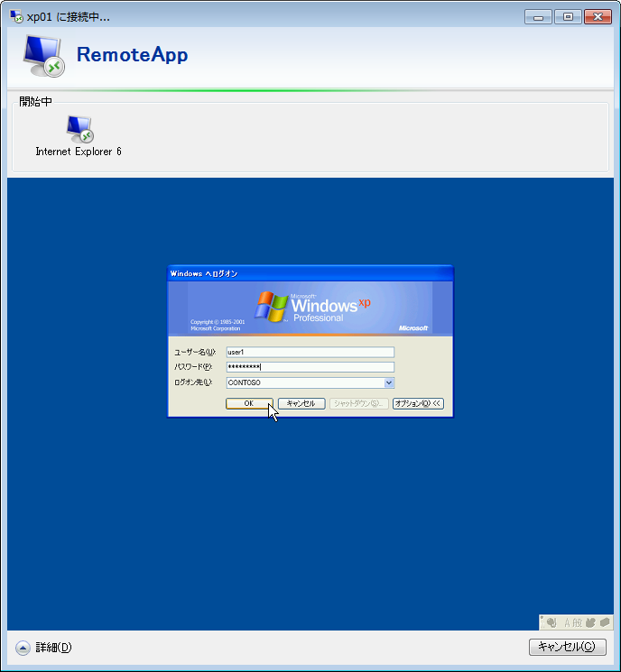621x672 pixels.
Task: Click the 'Internet Explorer 6' label
Action: pos(79,152)
